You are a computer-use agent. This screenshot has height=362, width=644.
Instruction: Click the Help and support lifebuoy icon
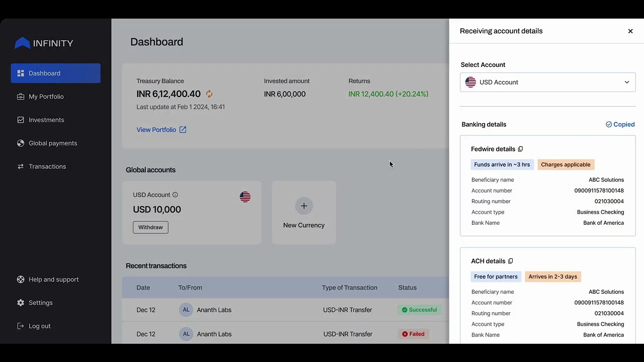pyautogui.click(x=21, y=280)
